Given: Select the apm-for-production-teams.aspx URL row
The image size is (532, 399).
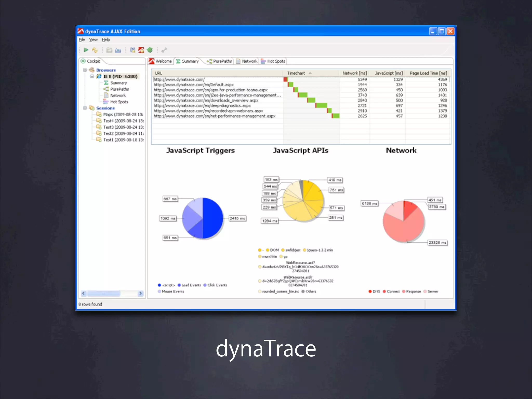Looking at the screenshot, I should pyautogui.click(x=301, y=90).
